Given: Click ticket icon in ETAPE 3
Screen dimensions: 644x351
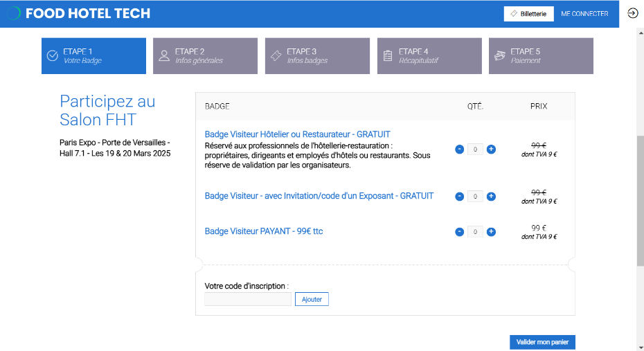Looking at the screenshot, I should coord(276,55).
